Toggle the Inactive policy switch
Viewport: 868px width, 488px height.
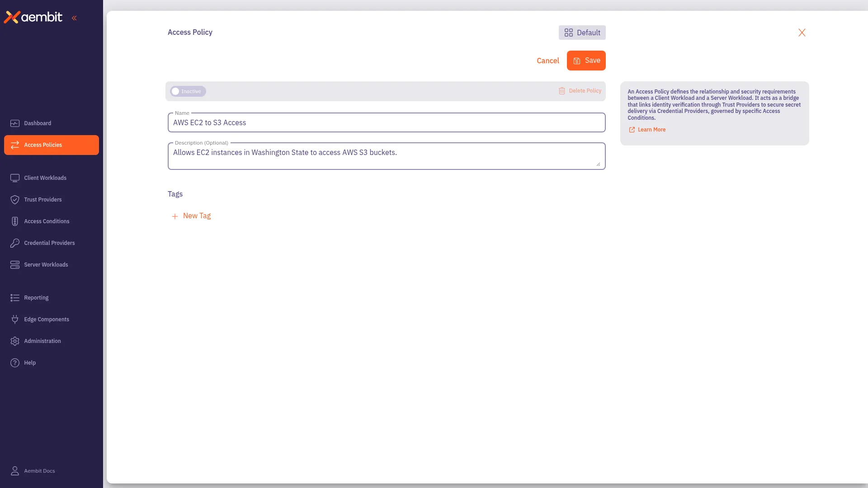(188, 91)
